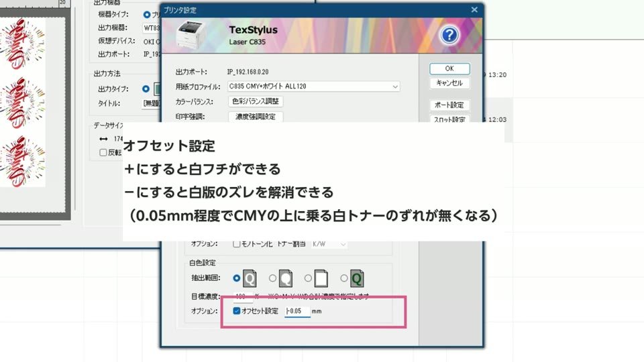Open 濃度強調設定 button
644x362 pixels.
coord(256,117)
